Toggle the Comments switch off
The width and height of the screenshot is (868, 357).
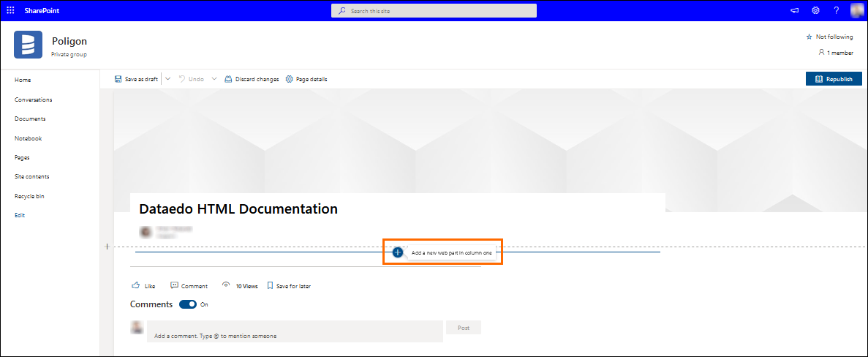188,304
